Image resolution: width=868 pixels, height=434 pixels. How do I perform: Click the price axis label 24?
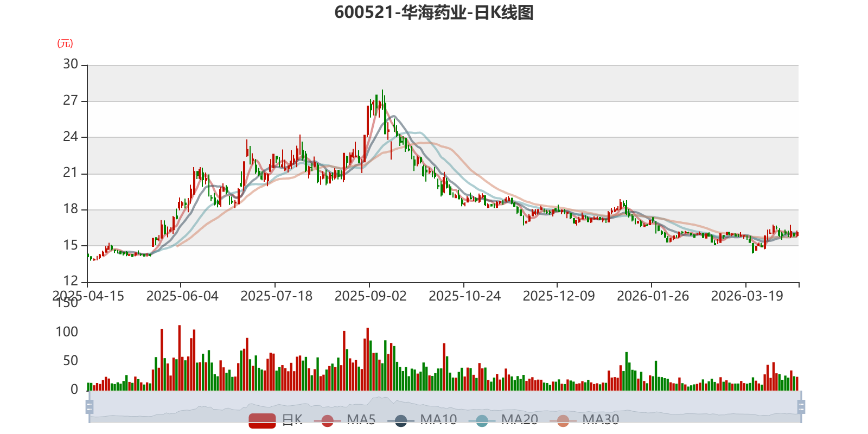click(71, 137)
